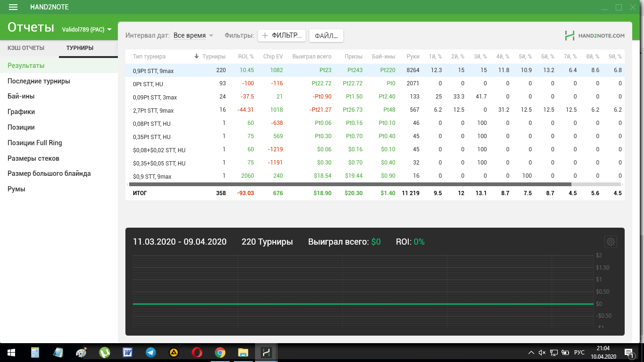Click the muted volume tray icon

542,353
